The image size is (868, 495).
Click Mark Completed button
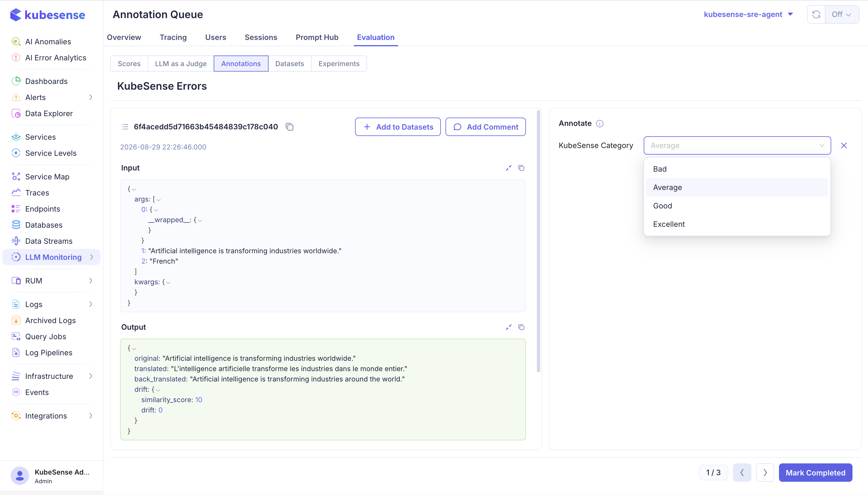click(815, 473)
